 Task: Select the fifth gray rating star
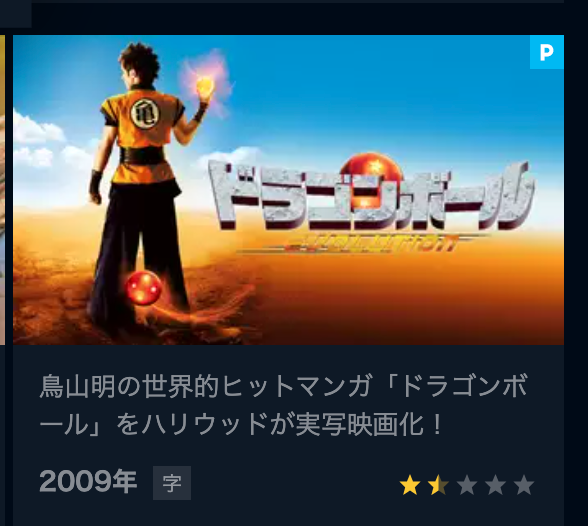(x=524, y=485)
